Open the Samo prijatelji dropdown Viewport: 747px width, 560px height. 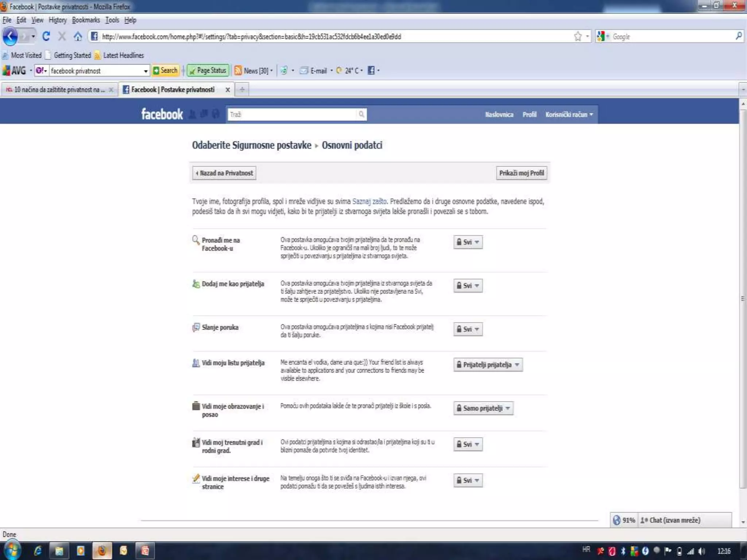483,408
